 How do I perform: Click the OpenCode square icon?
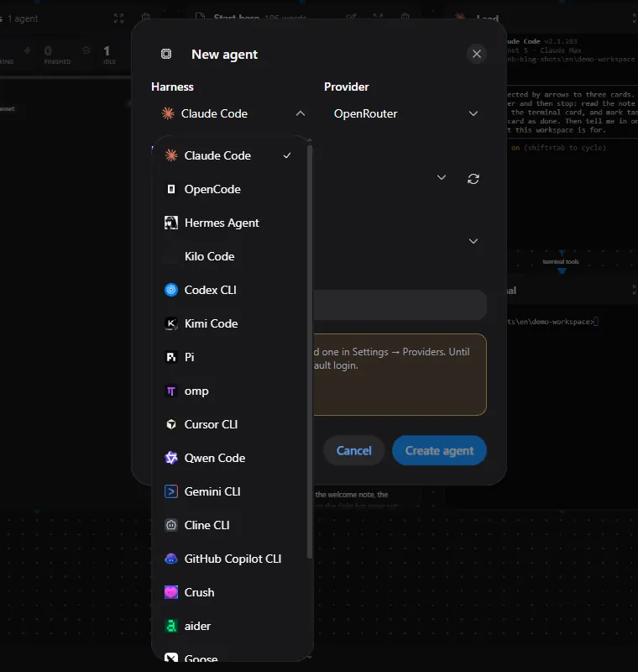click(171, 189)
